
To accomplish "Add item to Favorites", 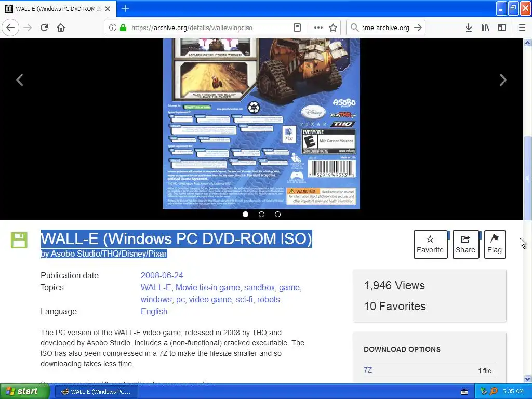I will [430, 244].
